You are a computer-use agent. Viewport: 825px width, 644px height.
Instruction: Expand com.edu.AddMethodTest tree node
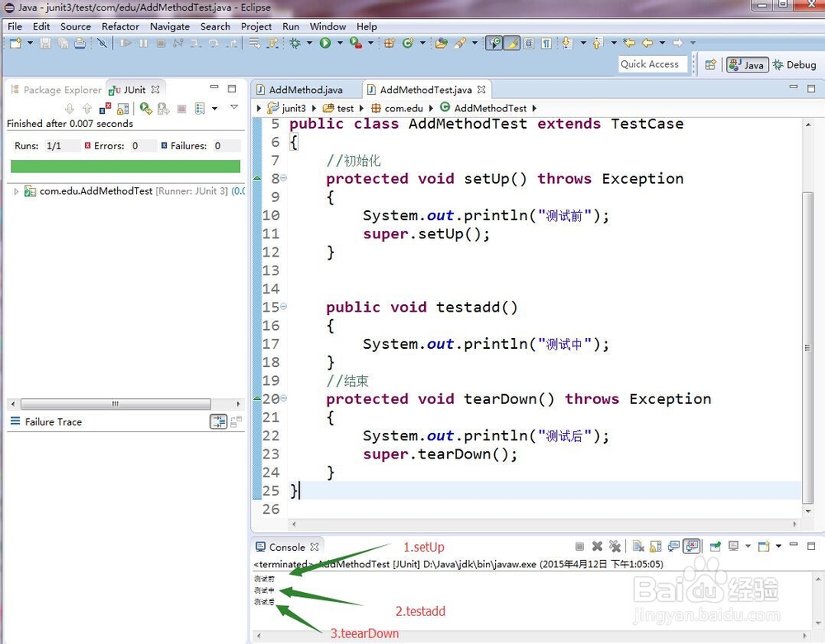(16, 191)
